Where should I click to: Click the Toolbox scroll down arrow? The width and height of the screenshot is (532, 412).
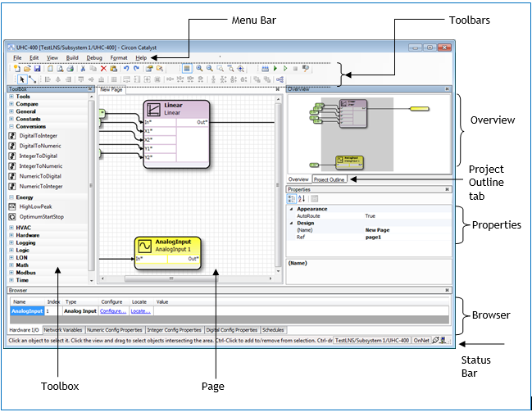click(91, 280)
